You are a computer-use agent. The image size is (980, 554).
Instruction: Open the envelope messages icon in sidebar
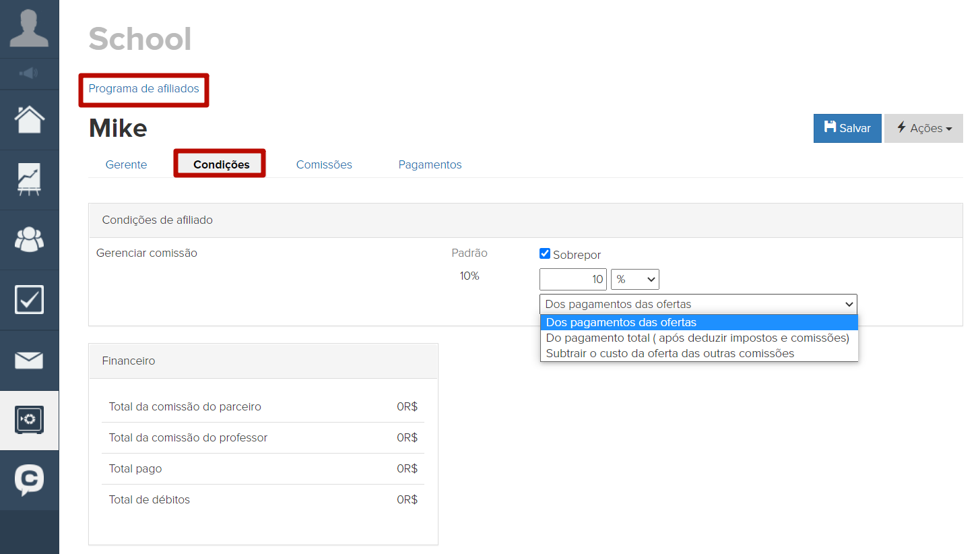29,361
